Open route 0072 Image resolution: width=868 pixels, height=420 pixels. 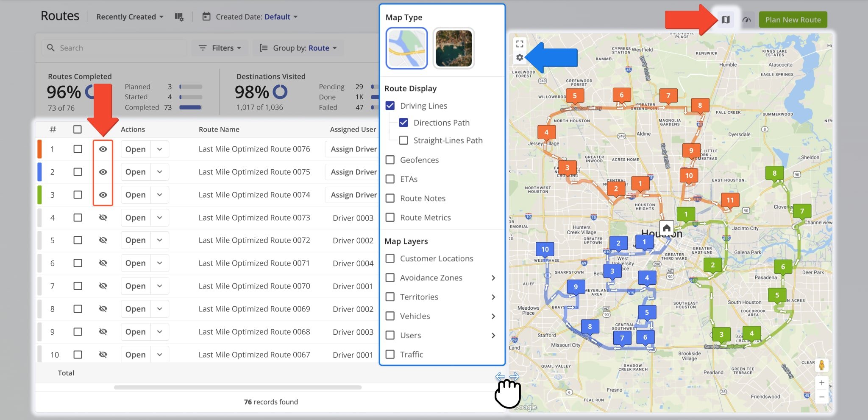pos(136,240)
